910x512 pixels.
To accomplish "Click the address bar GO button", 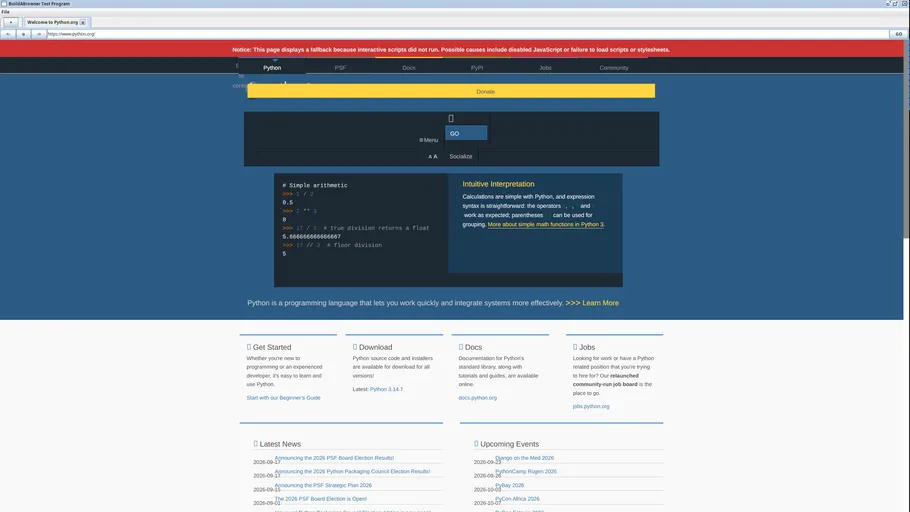I will [x=898, y=34].
